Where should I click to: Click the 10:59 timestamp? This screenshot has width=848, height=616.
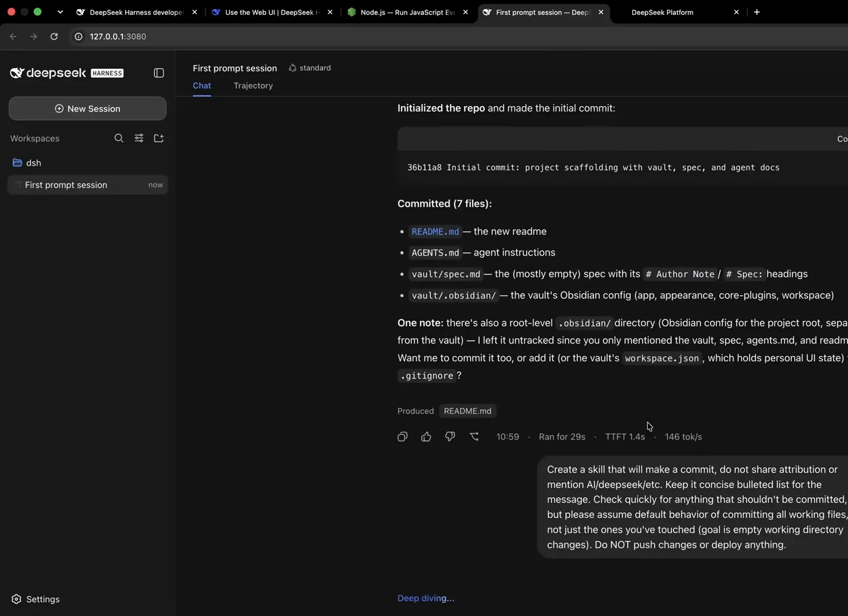click(507, 437)
